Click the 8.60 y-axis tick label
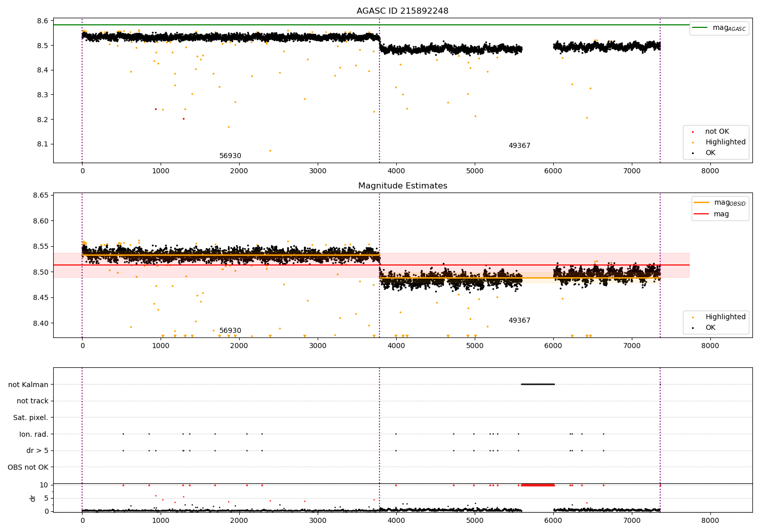Screen dimensions: 760x532 (41, 221)
